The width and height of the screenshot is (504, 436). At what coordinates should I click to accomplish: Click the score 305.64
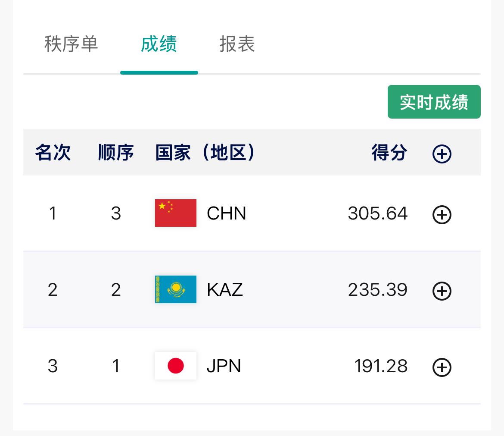378,213
